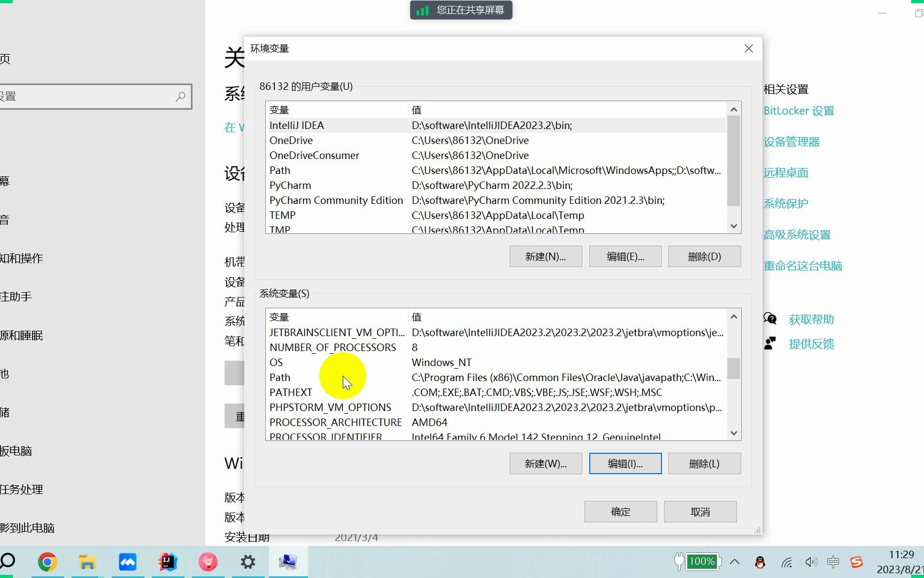Select PROCESSOR_ARCHITECTURE system variable row
The image size is (924, 578).
(496, 422)
